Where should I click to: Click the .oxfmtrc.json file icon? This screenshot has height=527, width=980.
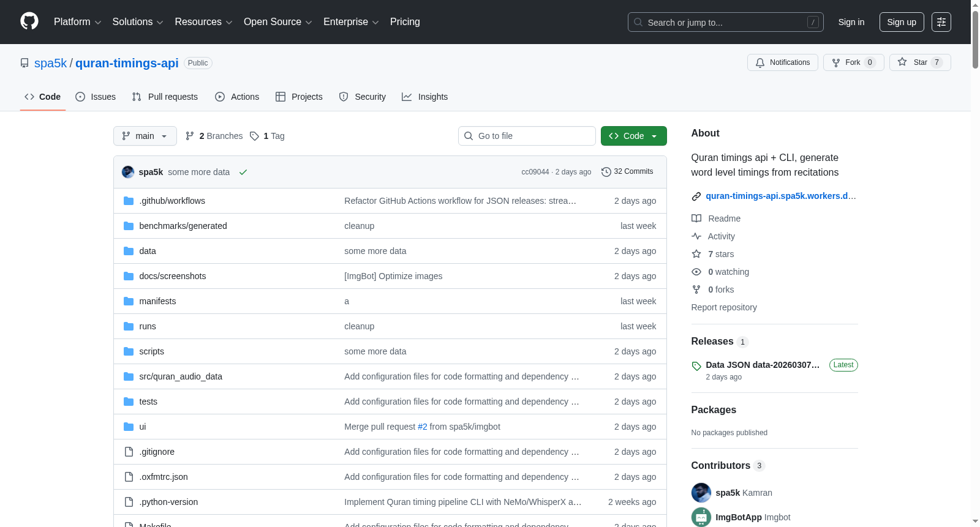click(x=129, y=477)
